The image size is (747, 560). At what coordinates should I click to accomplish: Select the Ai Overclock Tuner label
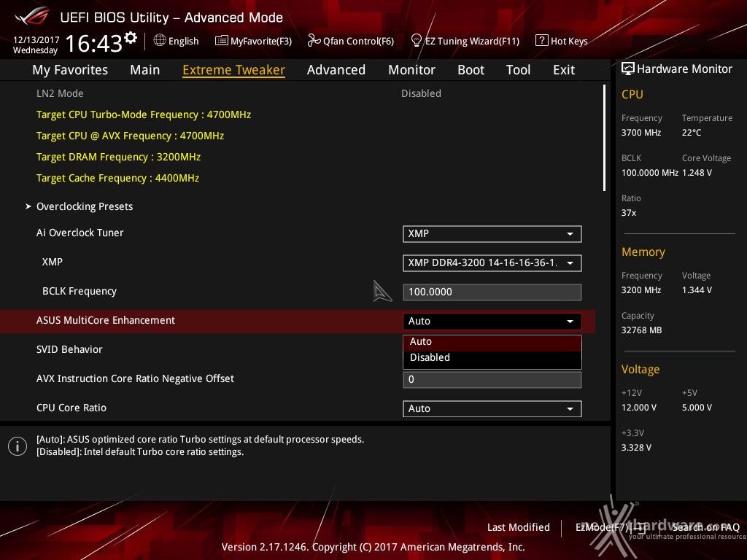tap(80, 233)
